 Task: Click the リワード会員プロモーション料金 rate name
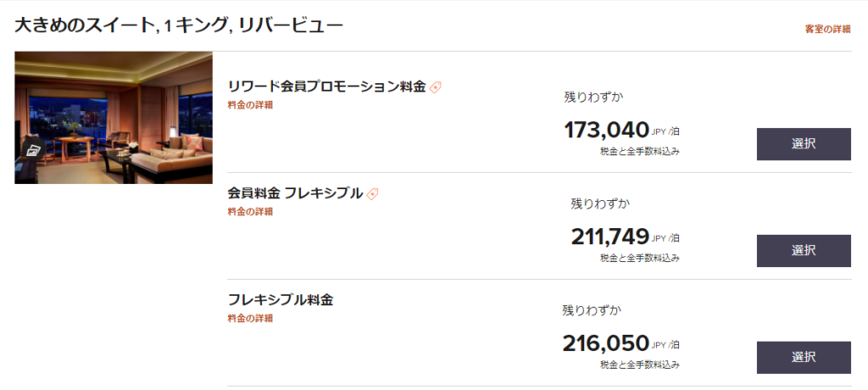click(326, 86)
